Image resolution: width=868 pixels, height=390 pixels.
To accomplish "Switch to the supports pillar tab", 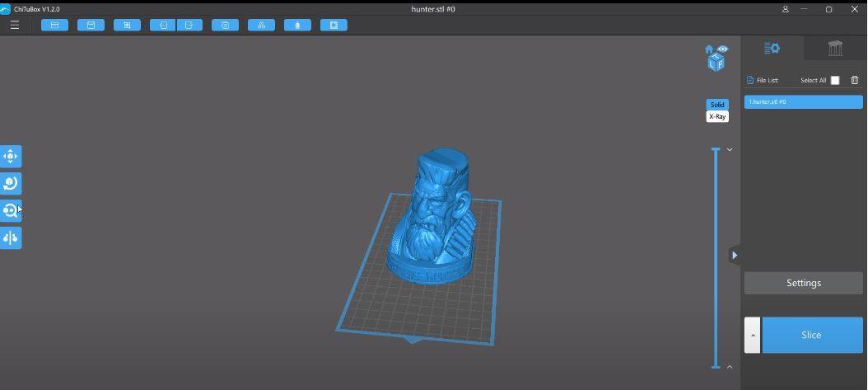I will point(835,49).
